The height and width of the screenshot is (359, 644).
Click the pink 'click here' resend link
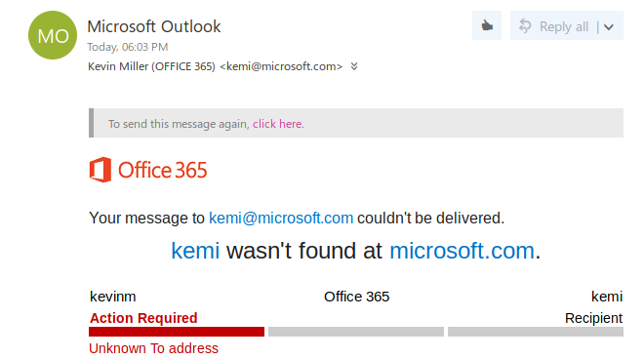(x=278, y=124)
